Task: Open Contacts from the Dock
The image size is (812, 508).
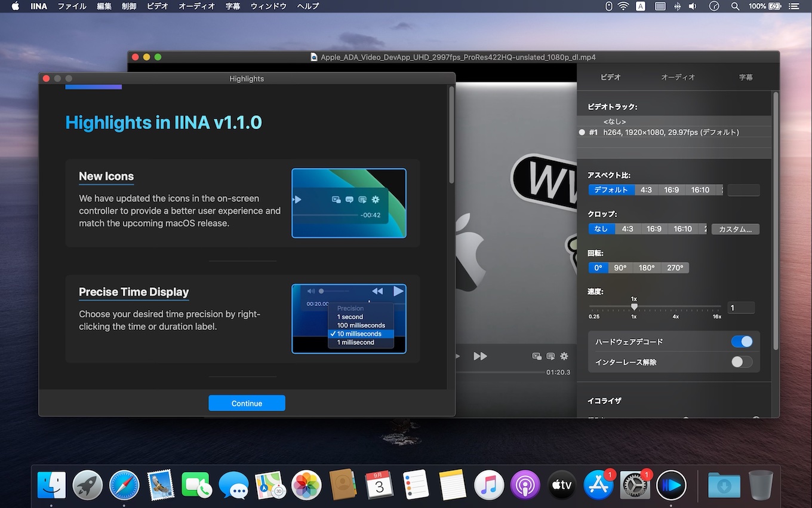Action: (343, 485)
